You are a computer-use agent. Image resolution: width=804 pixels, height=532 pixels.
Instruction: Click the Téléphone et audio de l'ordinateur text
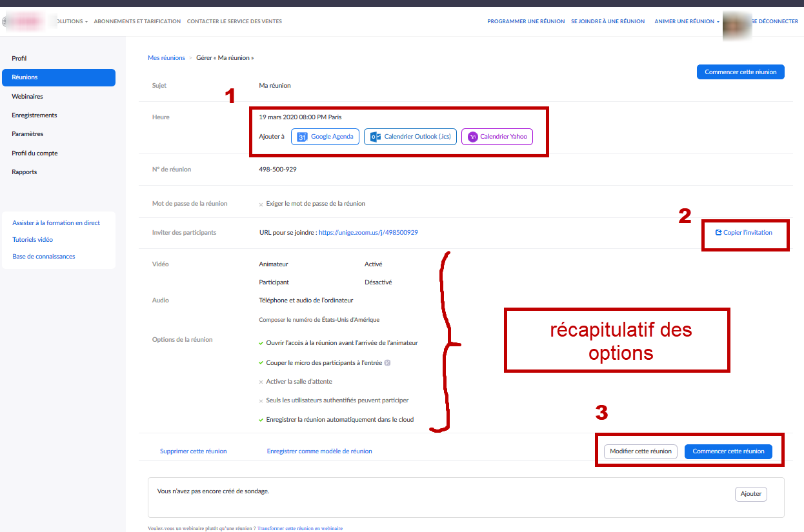[x=306, y=300]
